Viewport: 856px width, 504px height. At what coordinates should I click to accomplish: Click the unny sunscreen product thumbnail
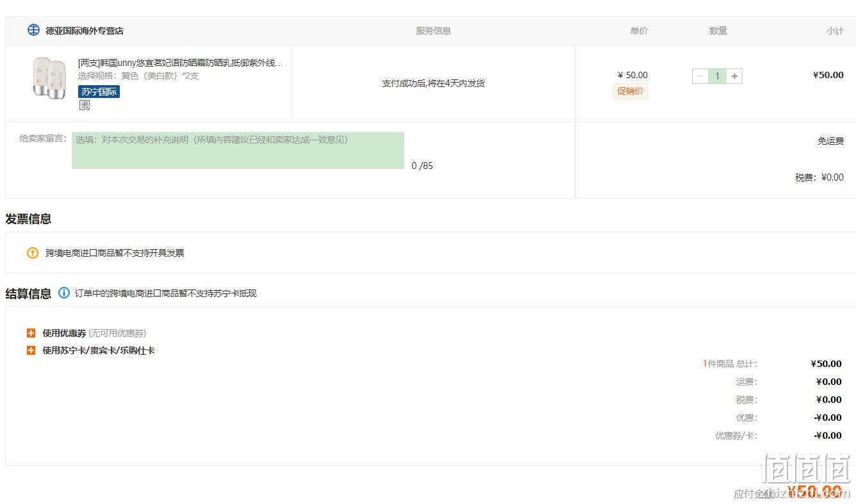[49, 78]
